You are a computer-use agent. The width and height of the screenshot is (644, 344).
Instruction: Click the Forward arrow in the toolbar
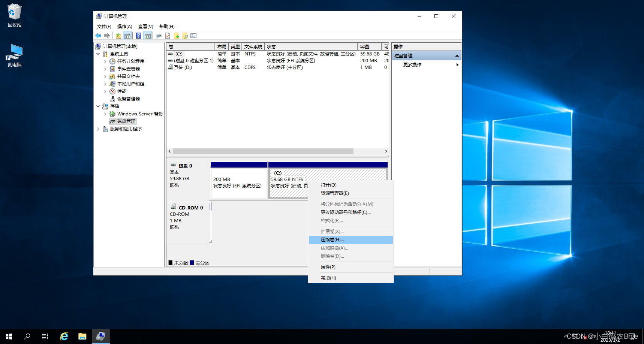point(107,36)
